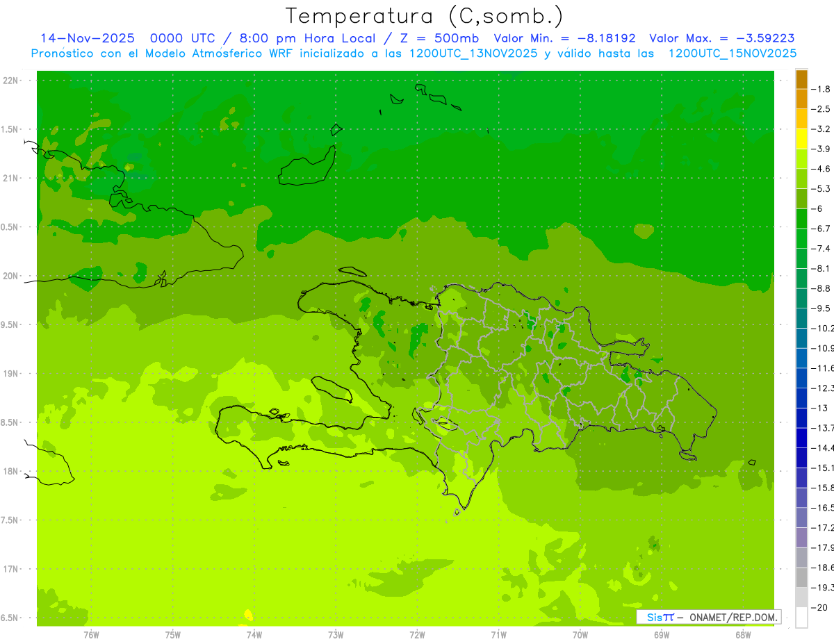
Task: Click the legend value "-5.3"
Action: point(821,189)
